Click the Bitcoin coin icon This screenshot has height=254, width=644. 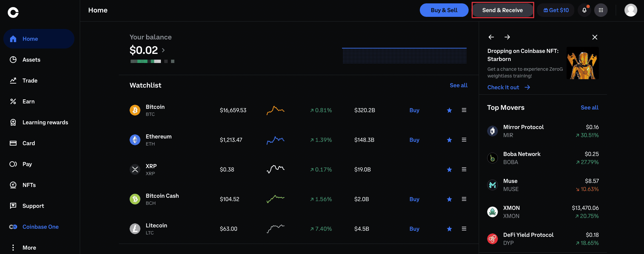(135, 110)
